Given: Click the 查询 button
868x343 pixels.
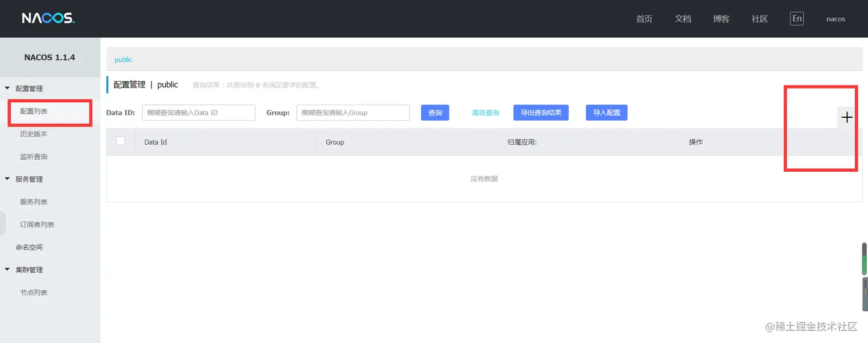Looking at the screenshot, I should [435, 113].
